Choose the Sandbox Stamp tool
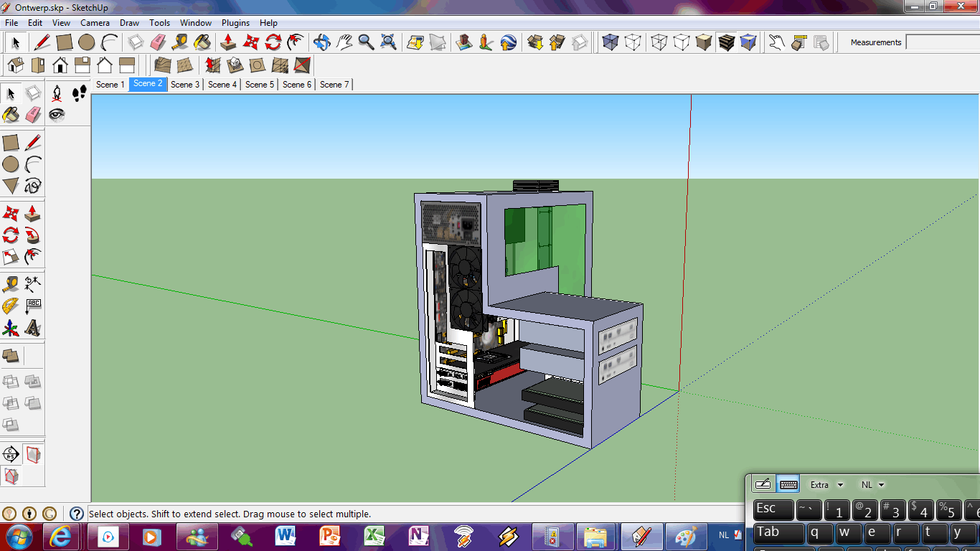Viewport: 980px width, 551px height. [x=235, y=65]
